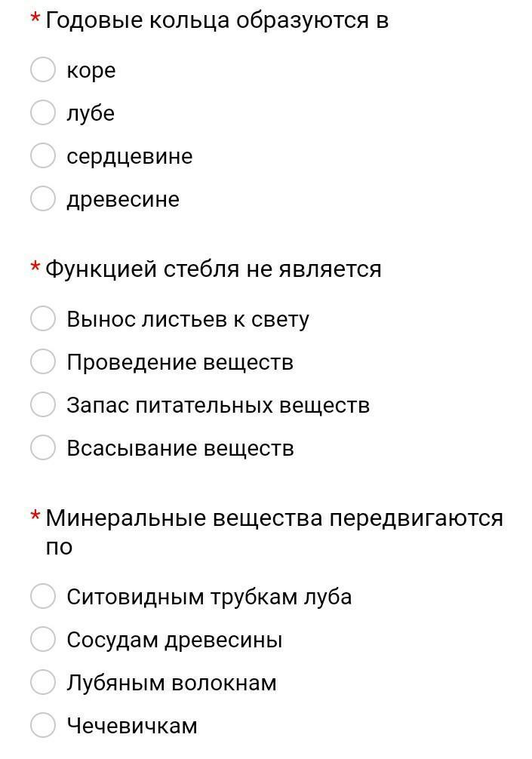Click question 'Функцией стебля не является'
Screen dimensions: 532x759
point(213,269)
